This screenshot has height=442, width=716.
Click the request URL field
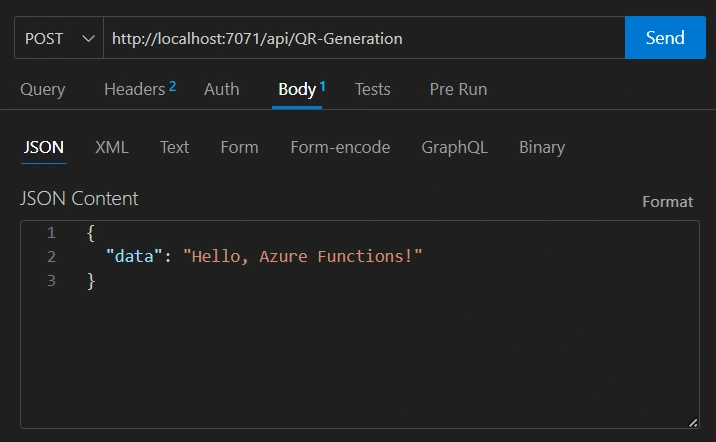click(364, 38)
